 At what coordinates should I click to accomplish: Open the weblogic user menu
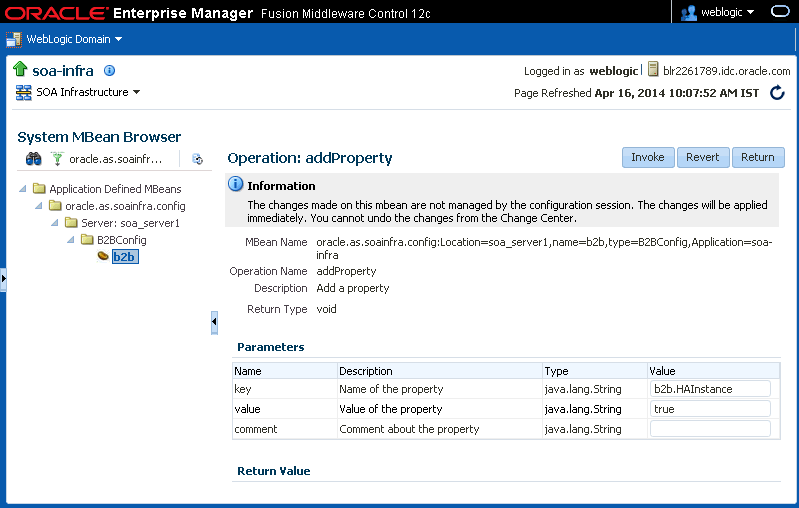717,12
